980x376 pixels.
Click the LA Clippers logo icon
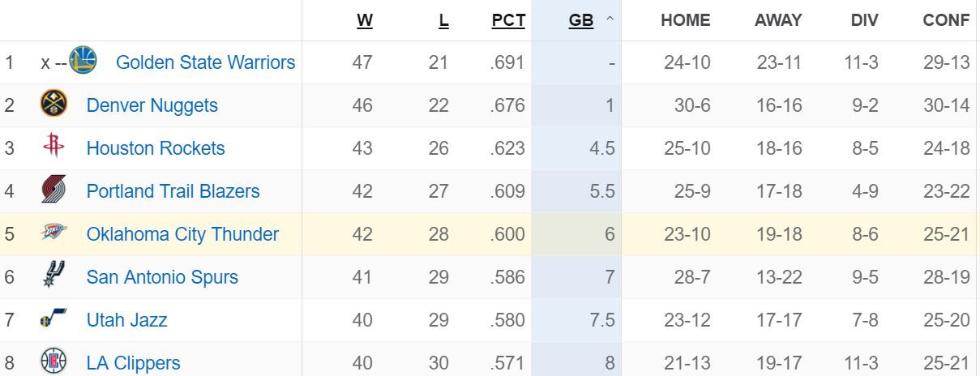tap(53, 361)
